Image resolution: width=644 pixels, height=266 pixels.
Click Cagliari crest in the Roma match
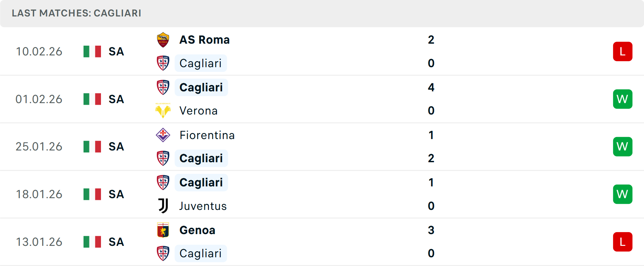(x=163, y=63)
